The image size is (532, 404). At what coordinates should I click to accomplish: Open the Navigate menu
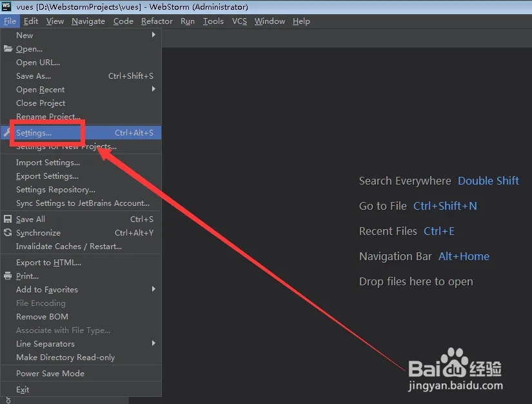(x=88, y=21)
